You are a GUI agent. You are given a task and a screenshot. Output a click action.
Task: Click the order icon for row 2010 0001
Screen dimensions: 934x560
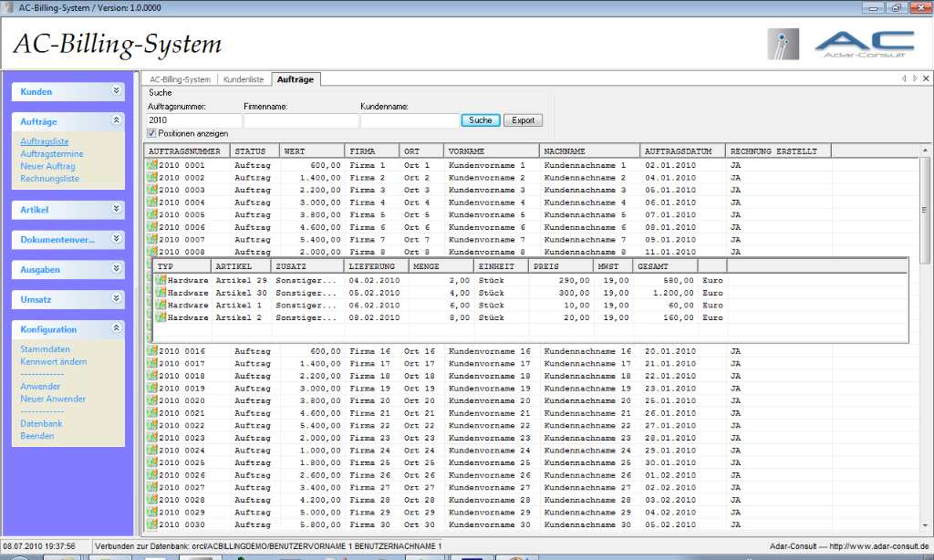coord(152,165)
